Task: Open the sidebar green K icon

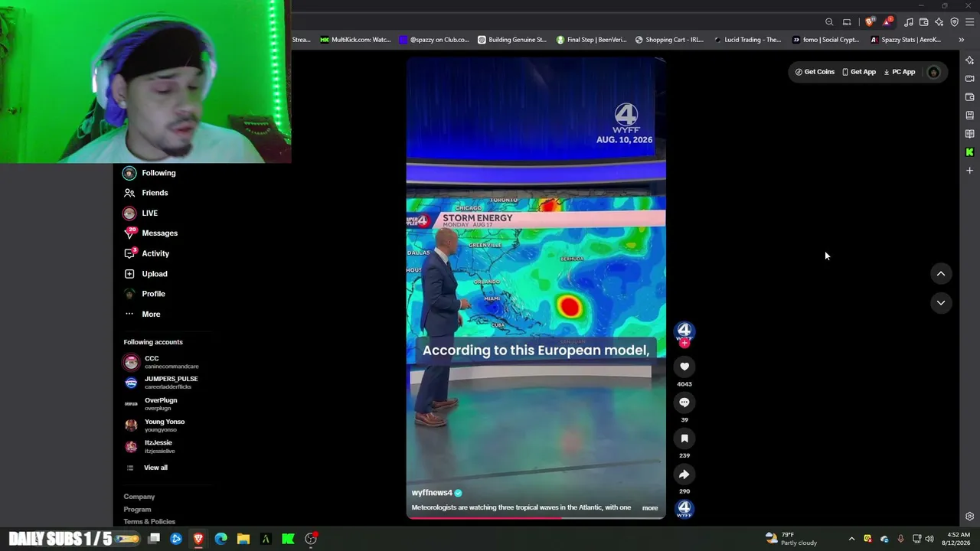Action: (969, 152)
